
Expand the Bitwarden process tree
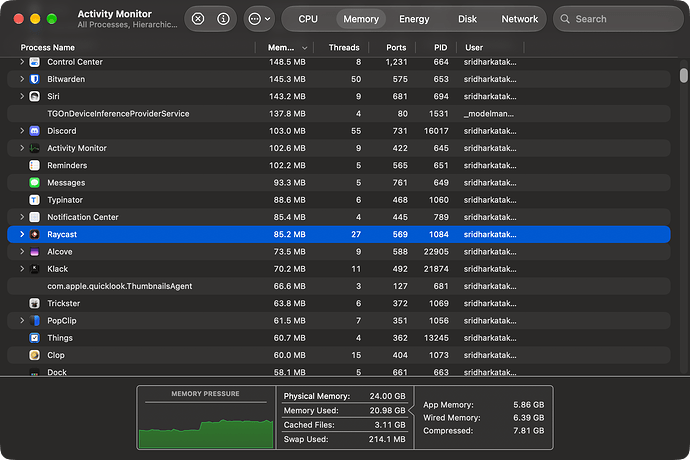pyautogui.click(x=22, y=79)
